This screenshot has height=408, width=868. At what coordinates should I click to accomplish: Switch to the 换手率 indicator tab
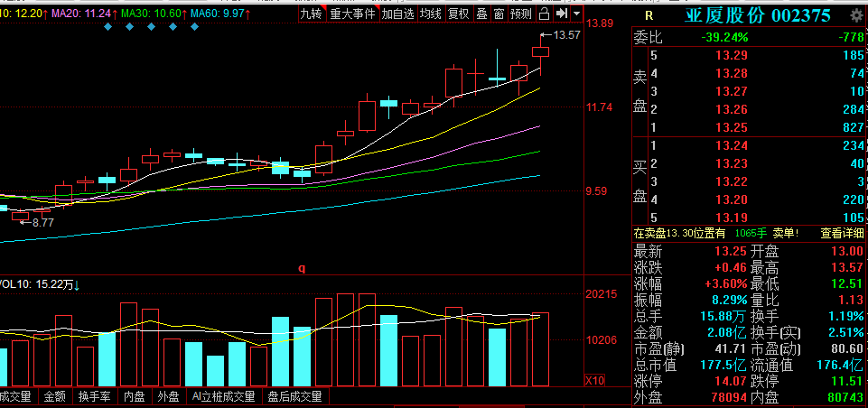pos(94,396)
